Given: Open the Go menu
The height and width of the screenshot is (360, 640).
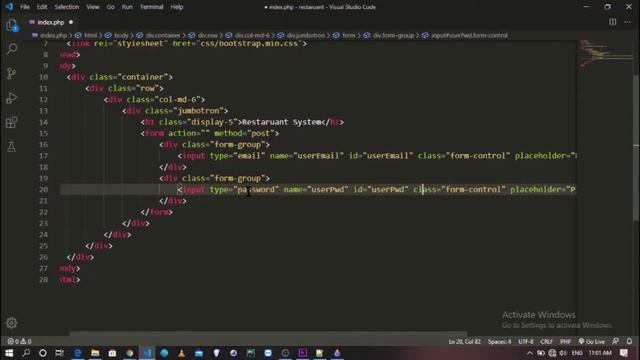Looking at the screenshot, I should pyautogui.click(x=110, y=7).
